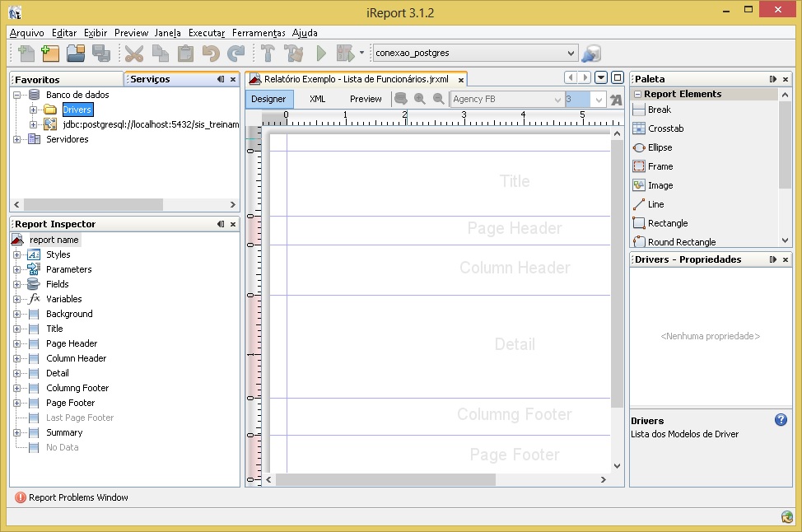Click the Zoom In magnifier icon
This screenshot has width=802, height=532.
(x=420, y=99)
